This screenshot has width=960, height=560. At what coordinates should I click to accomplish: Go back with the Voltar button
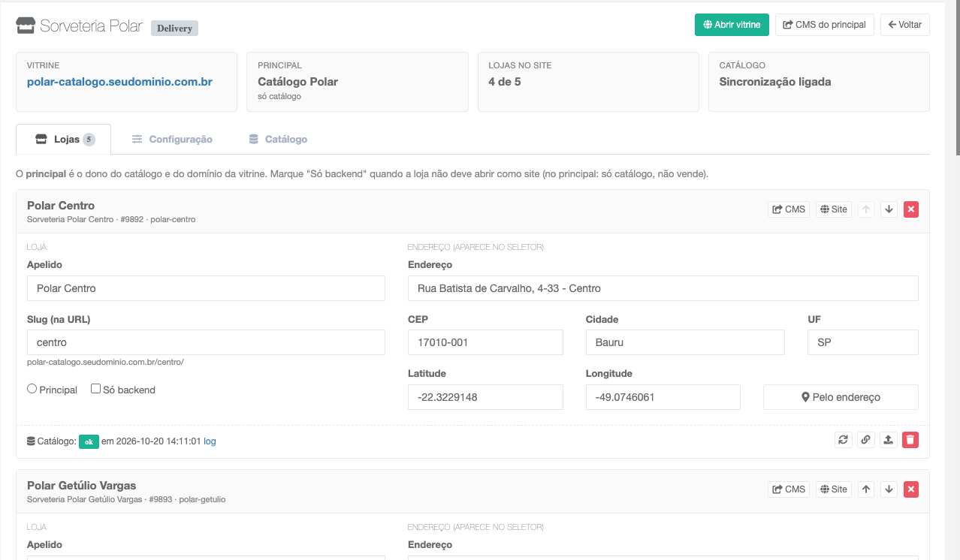pyautogui.click(x=905, y=25)
